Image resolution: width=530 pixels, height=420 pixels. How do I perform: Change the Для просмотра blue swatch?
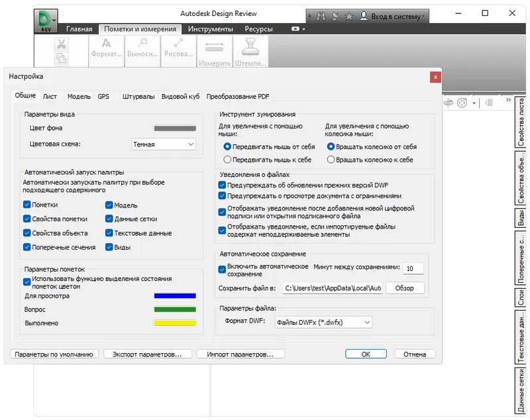tap(175, 296)
